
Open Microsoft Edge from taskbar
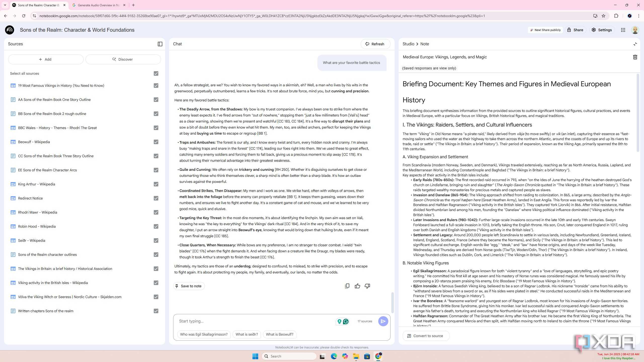(334, 356)
